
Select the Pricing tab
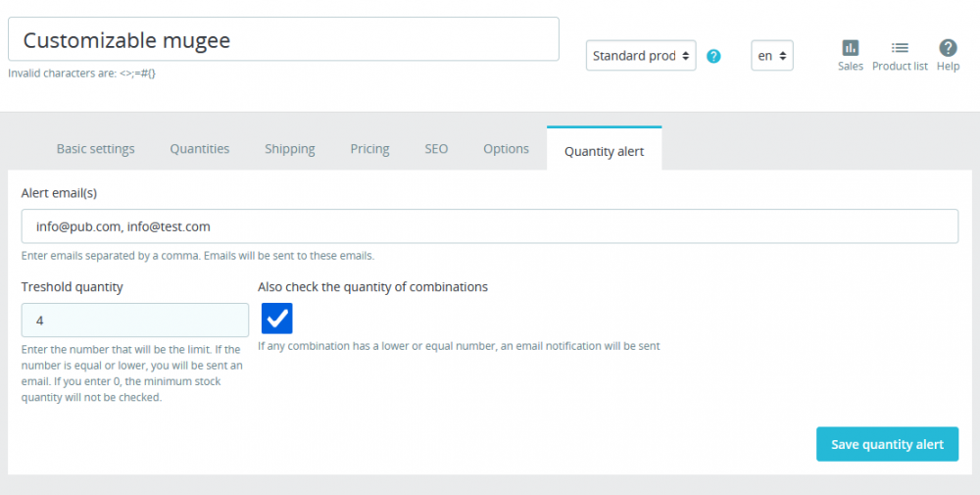pos(369,149)
